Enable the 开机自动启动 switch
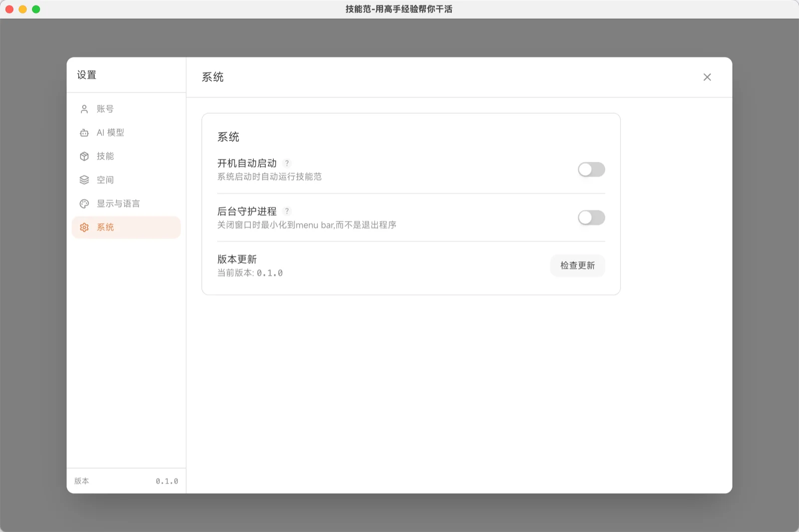799x532 pixels. [591, 170]
